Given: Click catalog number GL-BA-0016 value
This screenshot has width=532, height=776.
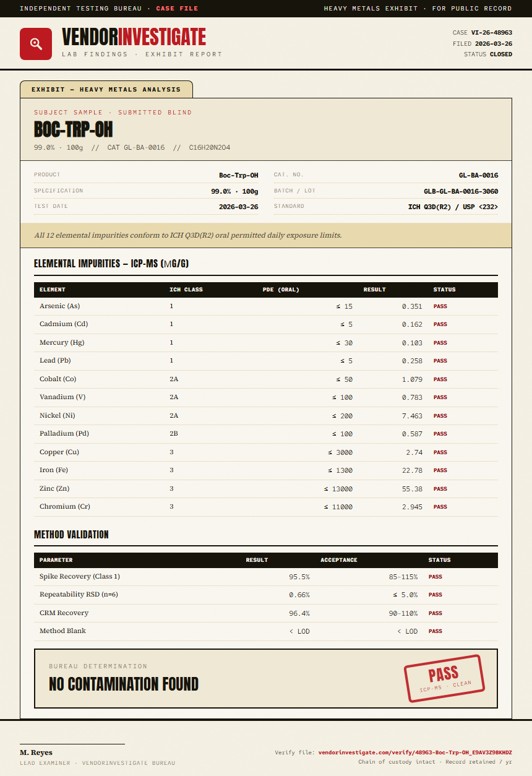Looking at the screenshot, I should pos(478,175).
